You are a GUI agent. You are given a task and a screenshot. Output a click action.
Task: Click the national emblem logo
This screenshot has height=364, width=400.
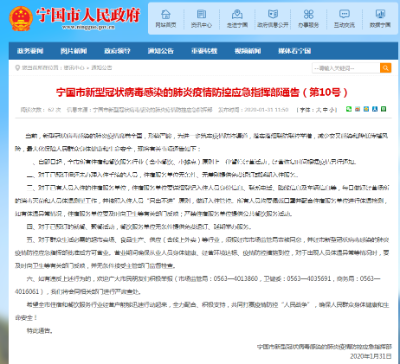point(21,18)
